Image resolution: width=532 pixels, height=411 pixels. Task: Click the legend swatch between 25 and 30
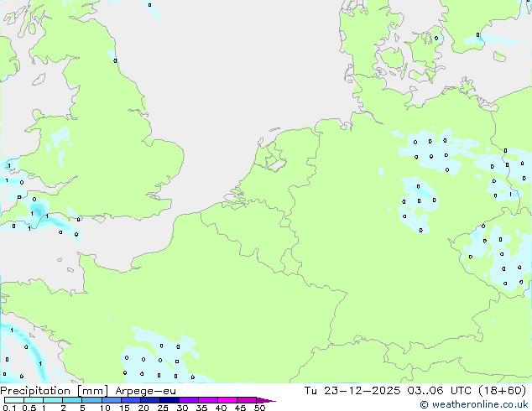(169, 400)
